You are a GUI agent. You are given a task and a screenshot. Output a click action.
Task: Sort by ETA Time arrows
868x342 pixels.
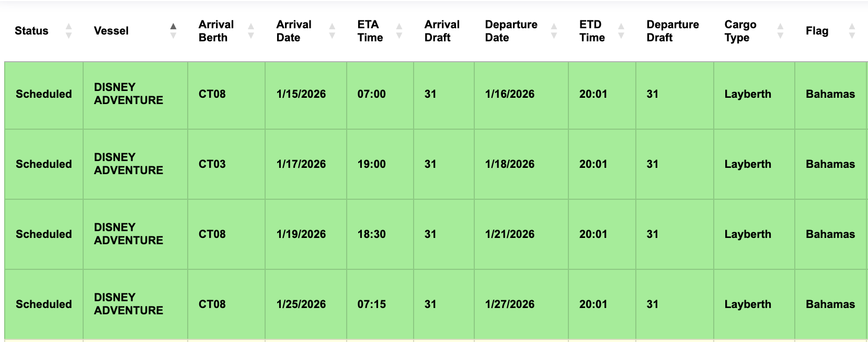tap(399, 31)
